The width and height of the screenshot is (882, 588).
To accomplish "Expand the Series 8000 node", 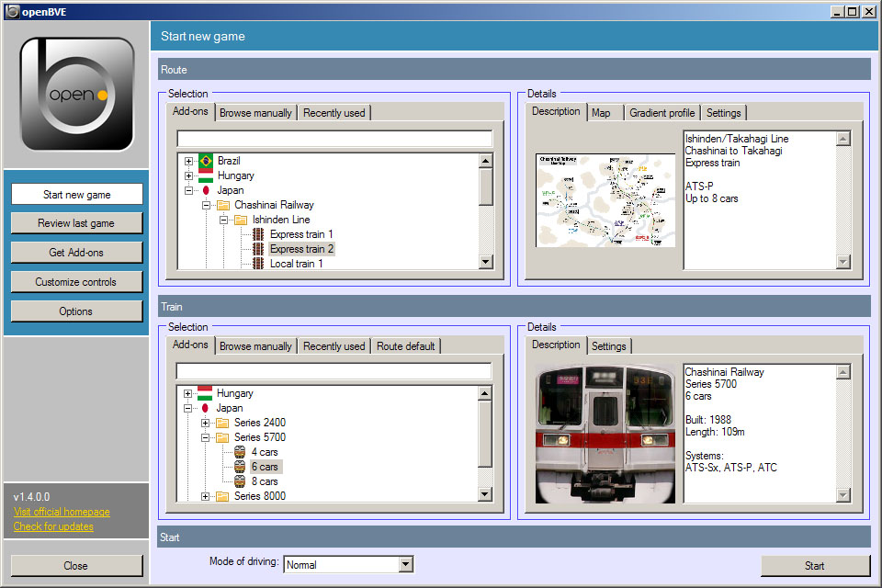I will click(205, 496).
